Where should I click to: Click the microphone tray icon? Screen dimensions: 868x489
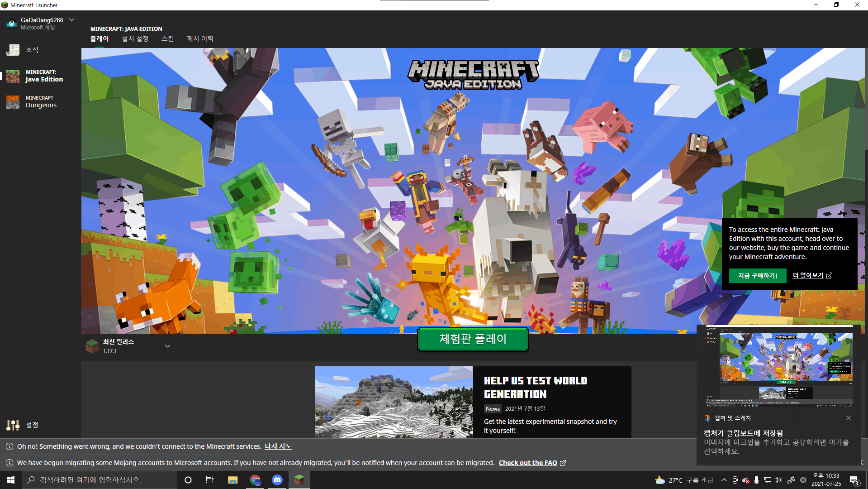click(x=757, y=480)
